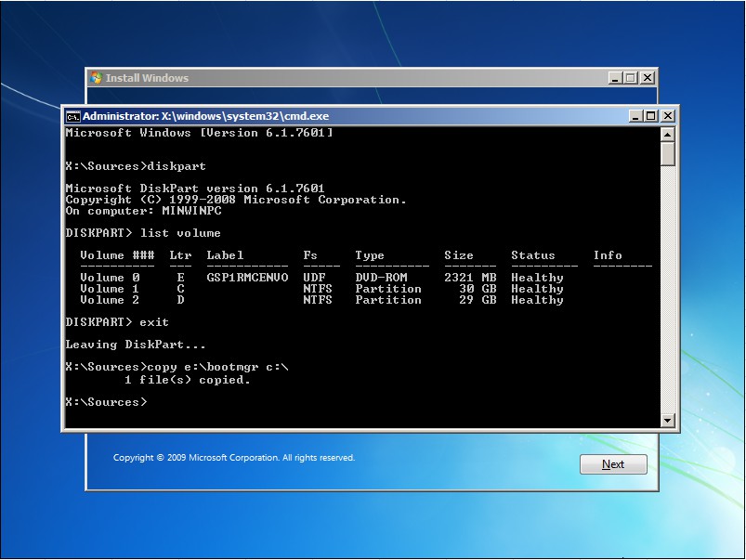Click drive letter D in Ltr column
Screen dimensions: 746x560
pos(181,300)
